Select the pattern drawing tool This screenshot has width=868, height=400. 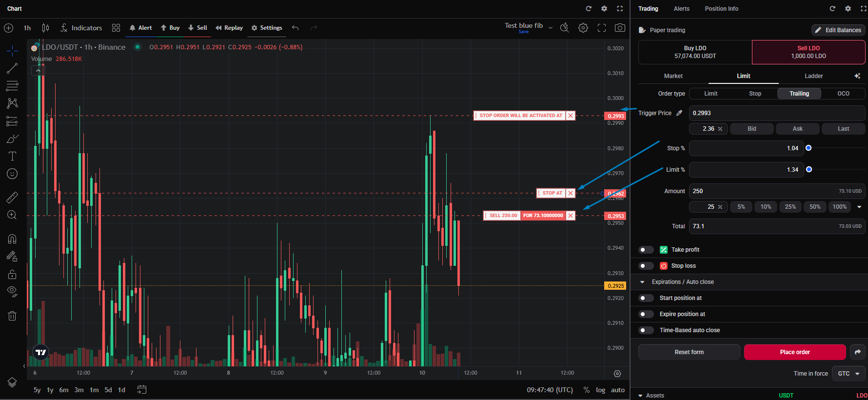click(12, 103)
